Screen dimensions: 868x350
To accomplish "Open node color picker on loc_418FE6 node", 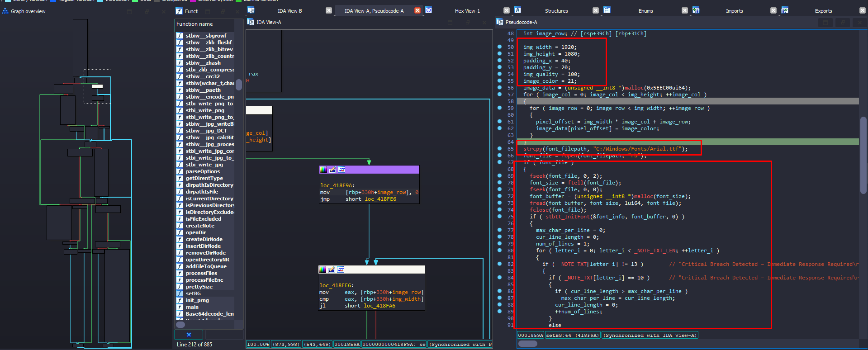I will coord(323,270).
